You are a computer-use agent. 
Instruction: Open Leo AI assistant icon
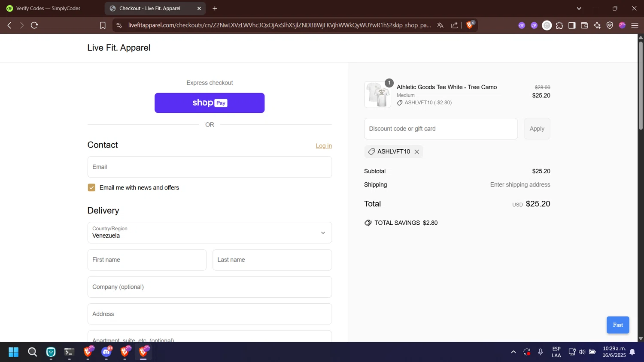[597, 25]
